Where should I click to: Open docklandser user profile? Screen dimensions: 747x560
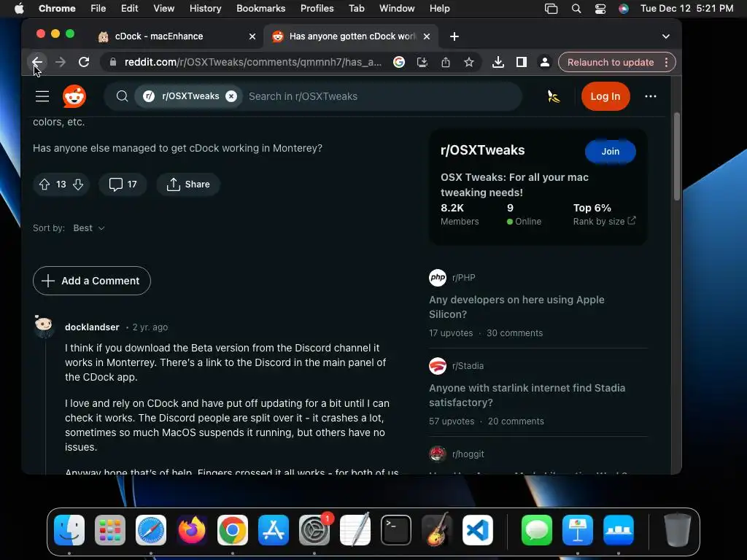(x=92, y=327)
